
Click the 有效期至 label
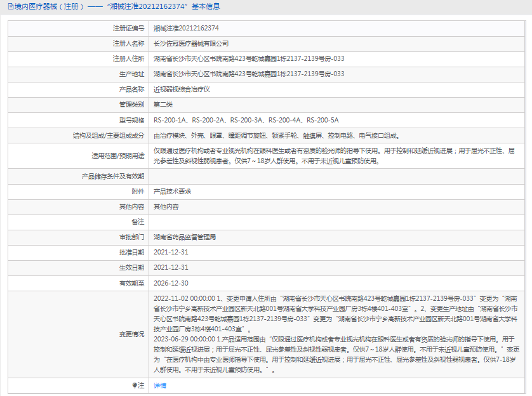tap(131, 283)
